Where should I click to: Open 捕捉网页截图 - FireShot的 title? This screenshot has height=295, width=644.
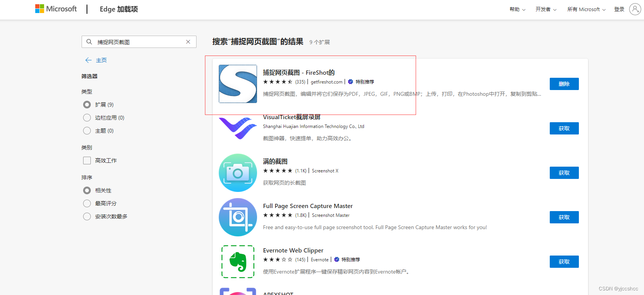[x=299, y=72]
